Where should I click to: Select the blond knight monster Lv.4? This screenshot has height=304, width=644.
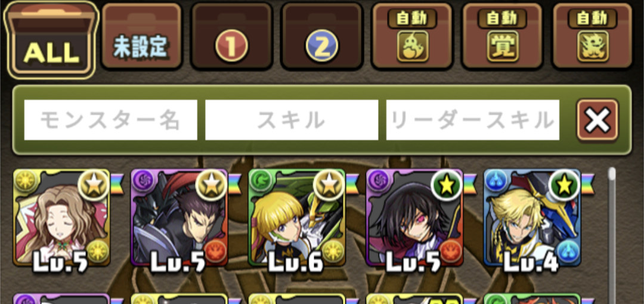(x=532, y=218)
